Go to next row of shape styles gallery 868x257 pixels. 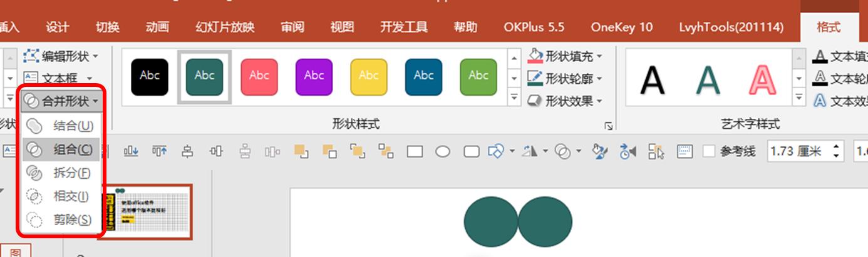click(x=514, y=78)
